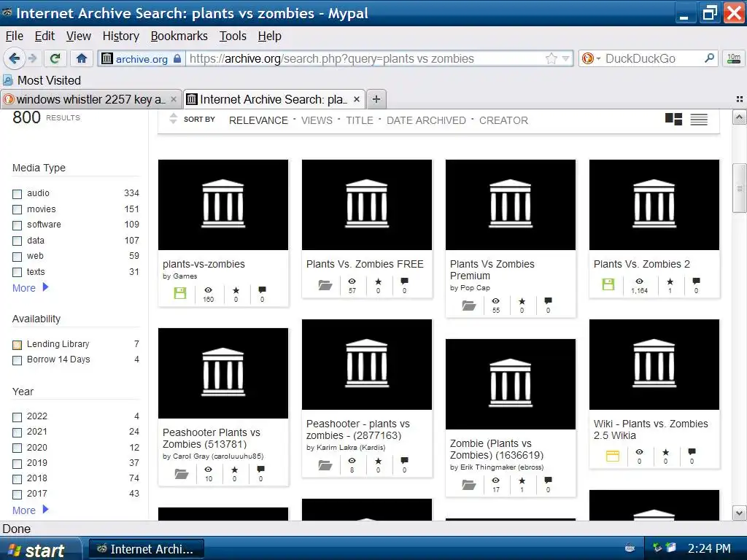
Task: Click folder icon on Peashooter - plants vs zombies (2877163)
Action: pyautogui.click(x=325, y=464)
